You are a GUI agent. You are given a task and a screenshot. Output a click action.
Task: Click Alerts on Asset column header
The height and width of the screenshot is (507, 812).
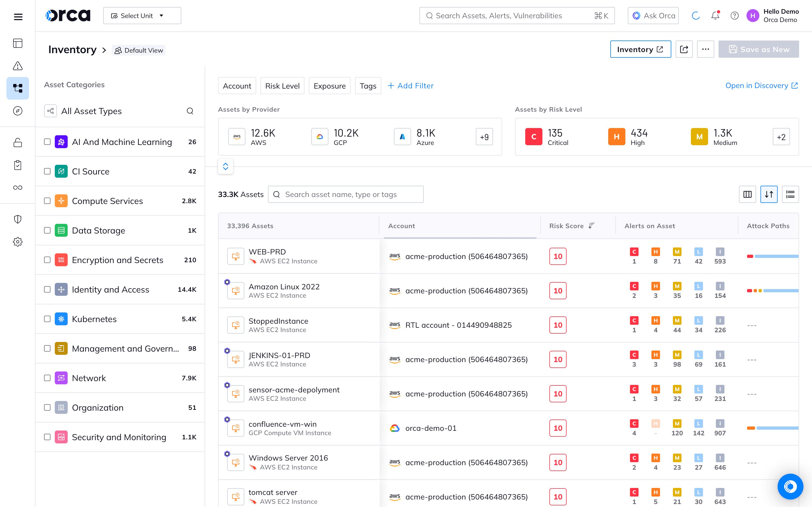coord(649,226)
